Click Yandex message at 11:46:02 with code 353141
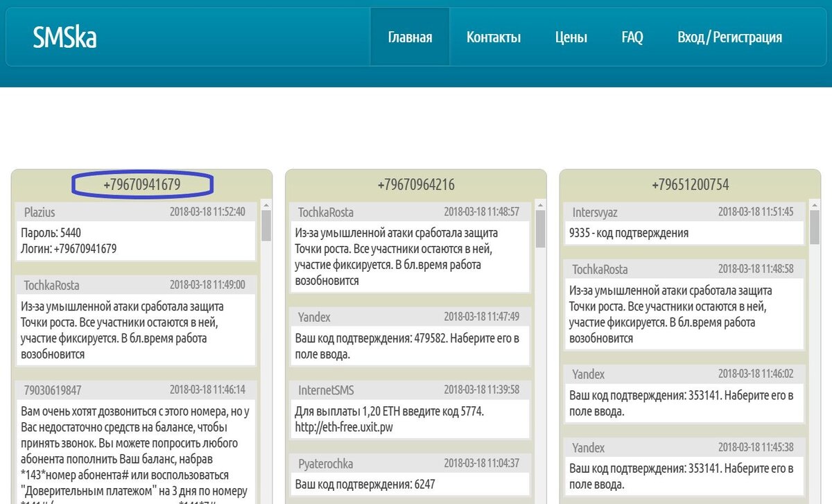The height and width of the screenshot is (504, 832). (x=684, y=403)
